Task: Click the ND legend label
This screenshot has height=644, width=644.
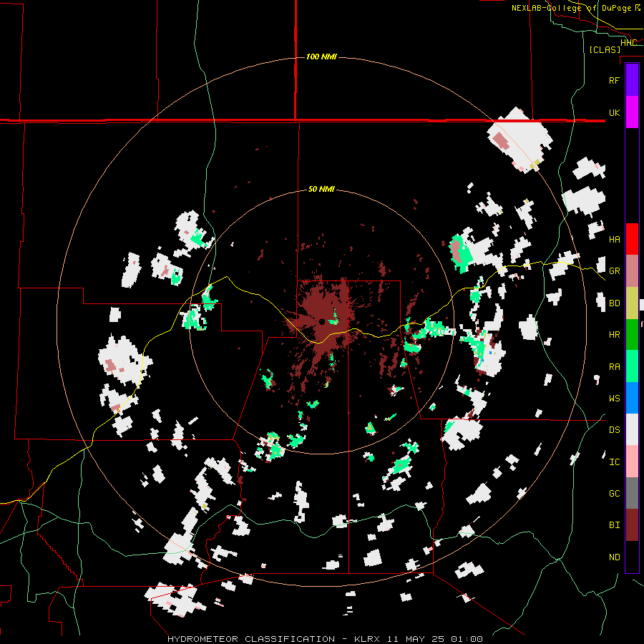Action: pos(614,557)
